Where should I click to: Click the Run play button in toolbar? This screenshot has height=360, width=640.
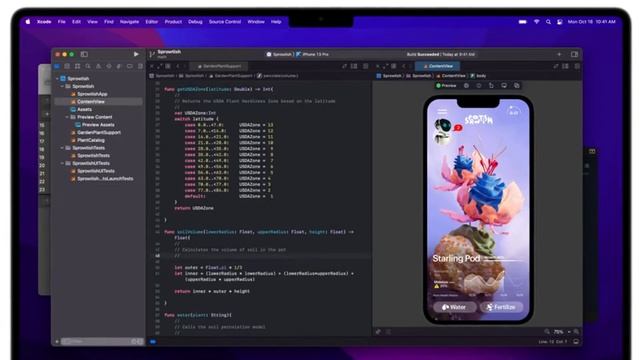point(136,54)
